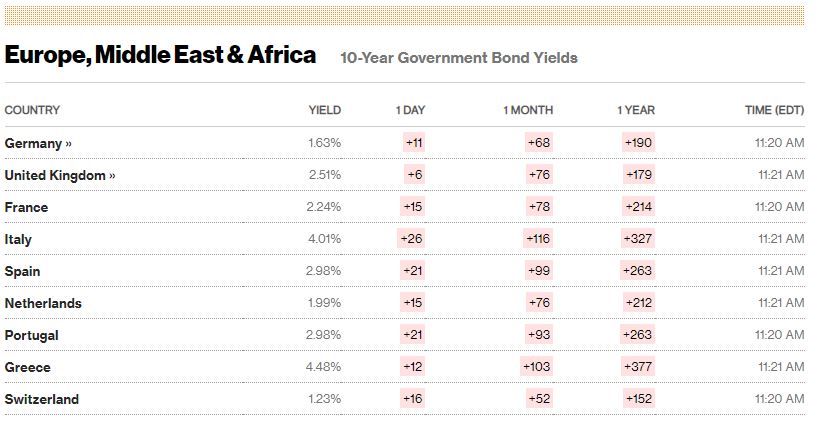Click the Greece country row label
This screenshot has height=427, width=816.
(27, 367)
